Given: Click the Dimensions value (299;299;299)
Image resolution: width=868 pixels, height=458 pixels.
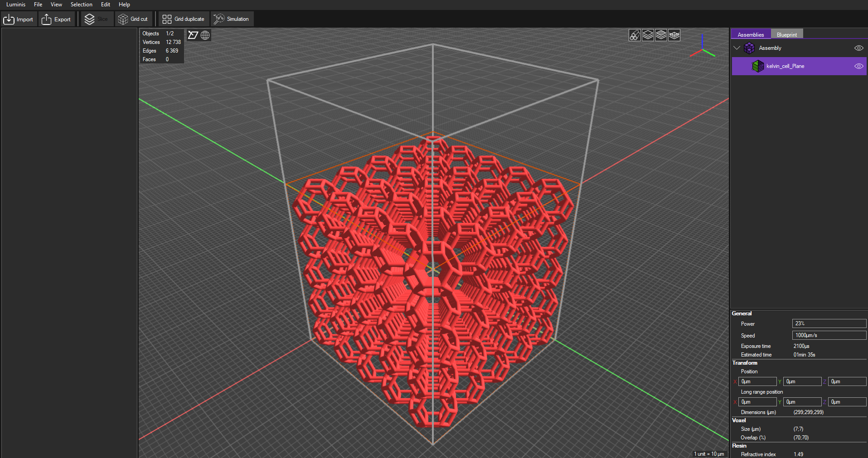Looking at the screenshot, I should 808,412.
